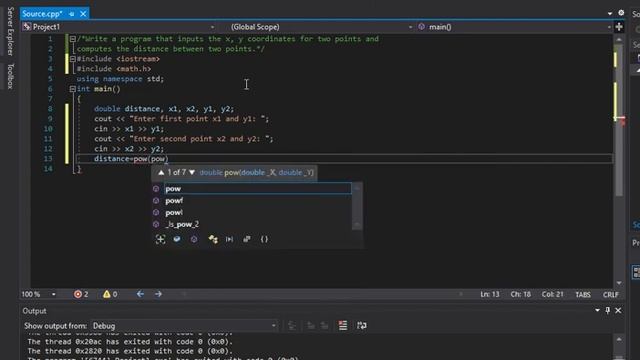This screenshot has width=640, height=360.
Task: Open the 100 % zoom dropdown
Action: pos(53,294)
